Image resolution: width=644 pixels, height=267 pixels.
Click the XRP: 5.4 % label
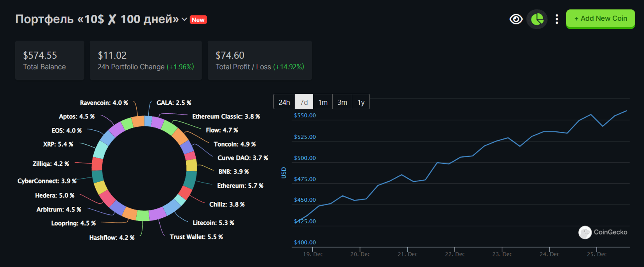58,144
